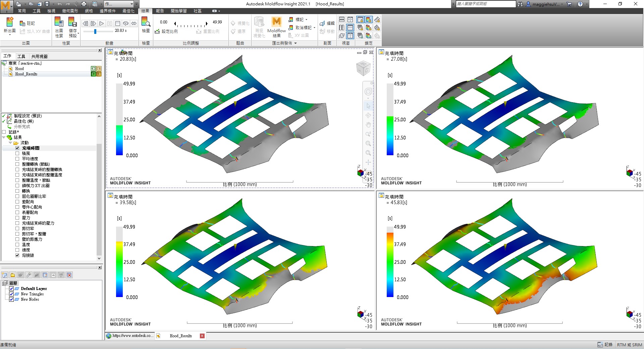Toggle animation bounce mode
Image resolution: width=644 pixels, height=349 pixels.
134,23
